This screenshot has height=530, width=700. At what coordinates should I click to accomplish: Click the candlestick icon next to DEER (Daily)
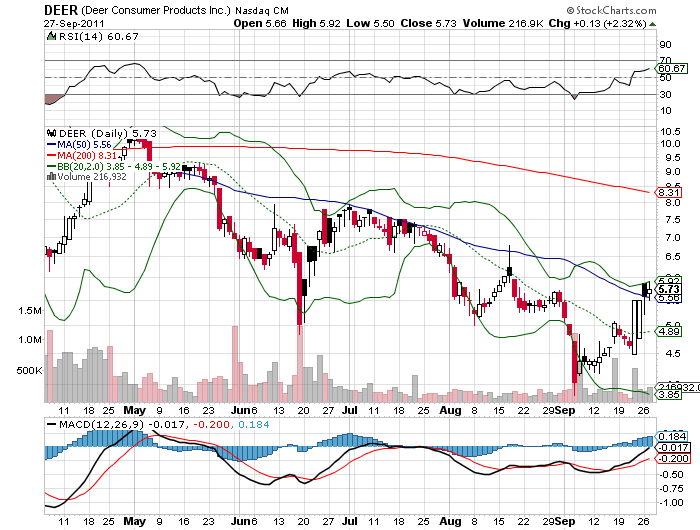pyautogui.click(x=51, y=133)
